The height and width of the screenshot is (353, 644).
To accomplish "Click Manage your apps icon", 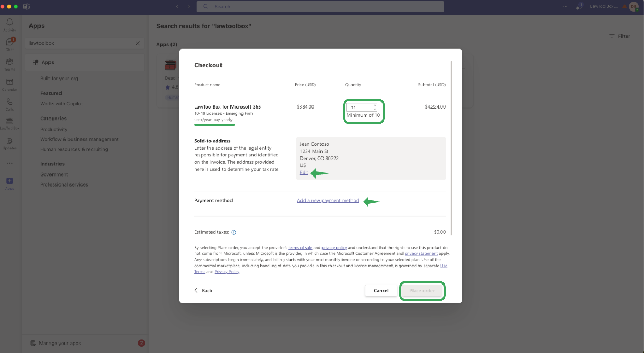I will [x=33, y=343].
